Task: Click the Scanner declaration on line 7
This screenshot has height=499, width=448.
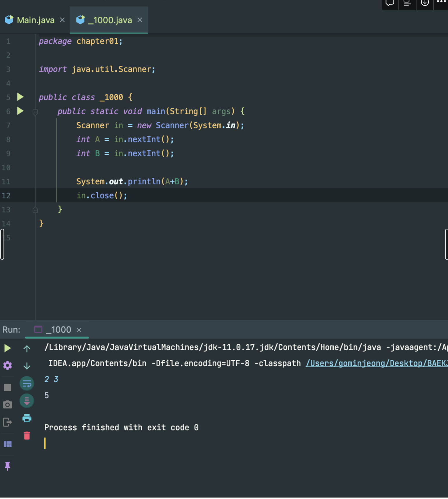Action: 160,125
